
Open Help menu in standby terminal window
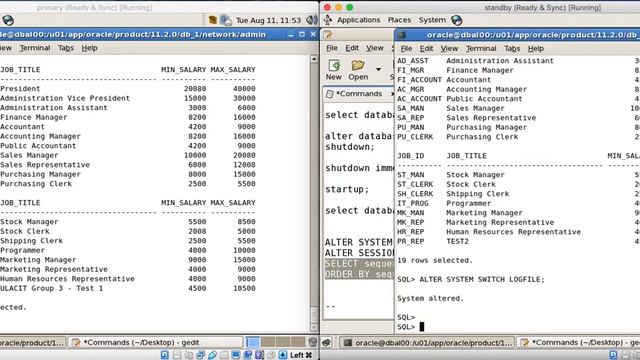(536, 49)
